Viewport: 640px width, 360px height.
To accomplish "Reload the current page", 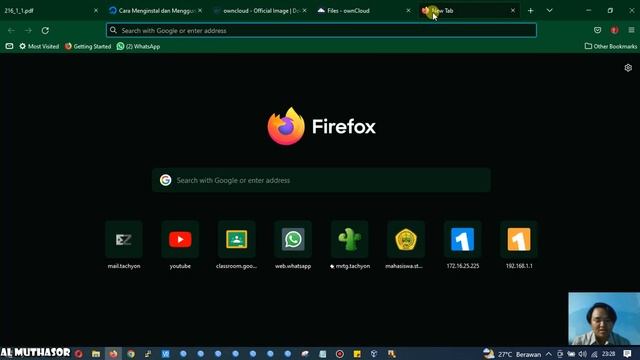I will point(45,30).
